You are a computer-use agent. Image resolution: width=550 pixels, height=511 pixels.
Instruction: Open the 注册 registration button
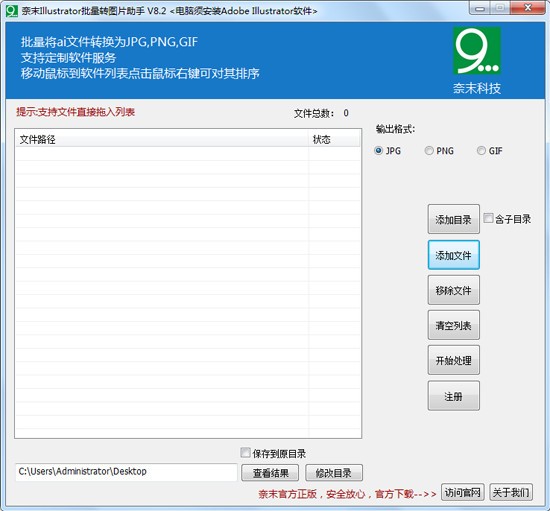click(454, 396)
